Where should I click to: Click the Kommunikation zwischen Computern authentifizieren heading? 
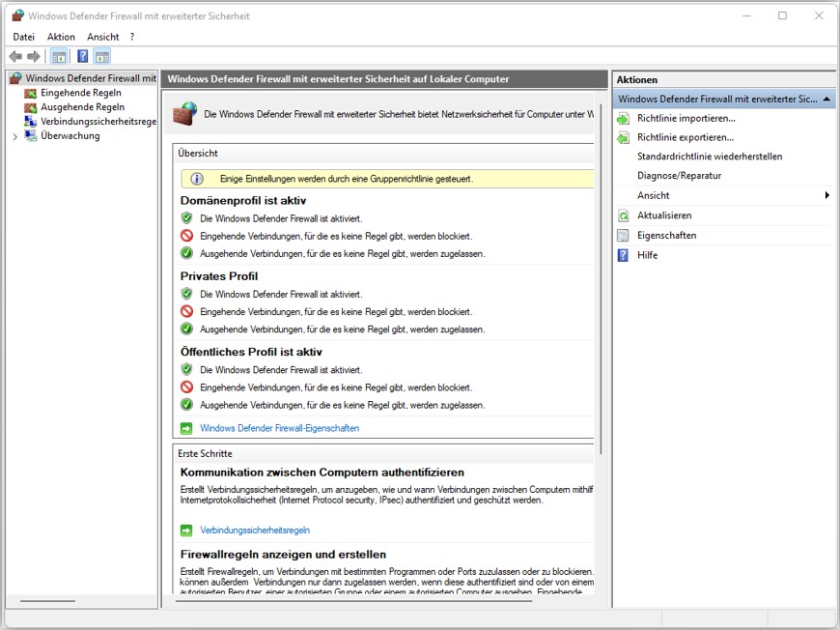tap(322, 472)
